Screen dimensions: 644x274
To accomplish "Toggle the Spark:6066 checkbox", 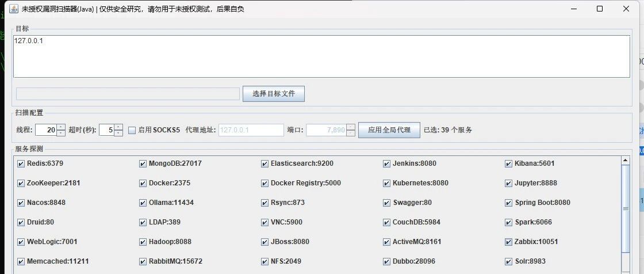I will [x=508, y=222].
